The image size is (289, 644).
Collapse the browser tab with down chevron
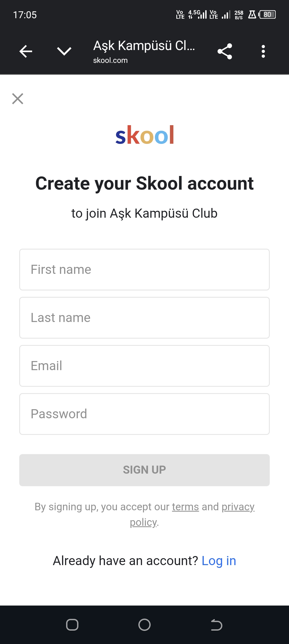[x=64, y=51]
